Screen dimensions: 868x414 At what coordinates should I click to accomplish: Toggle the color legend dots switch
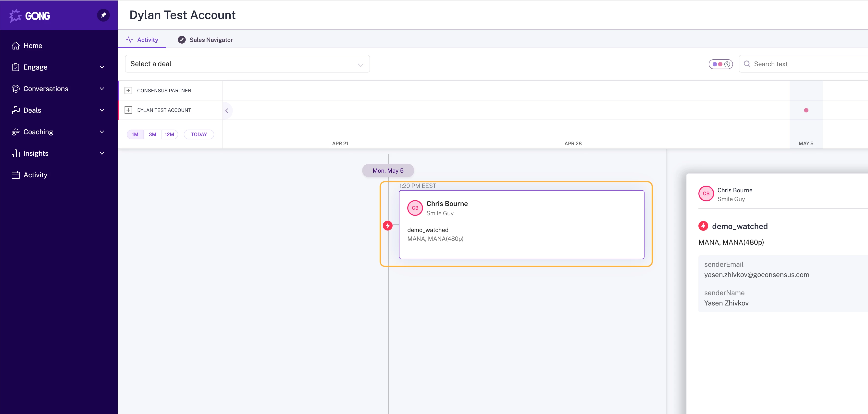[720, 64]
